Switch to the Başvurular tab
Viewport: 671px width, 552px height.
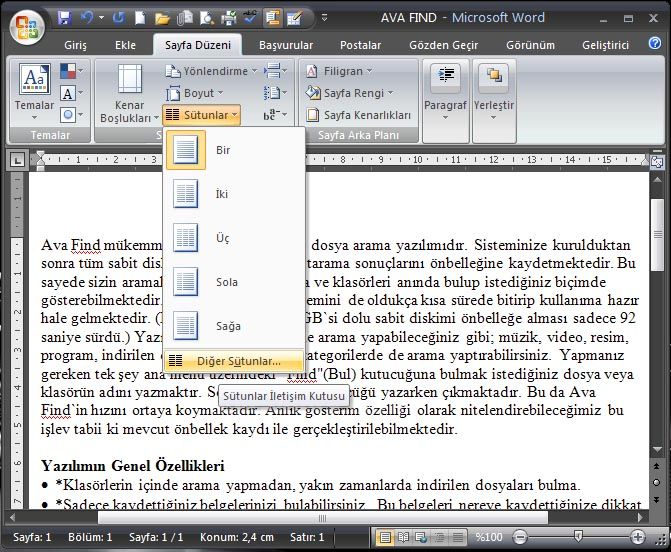tap(286, 45)
